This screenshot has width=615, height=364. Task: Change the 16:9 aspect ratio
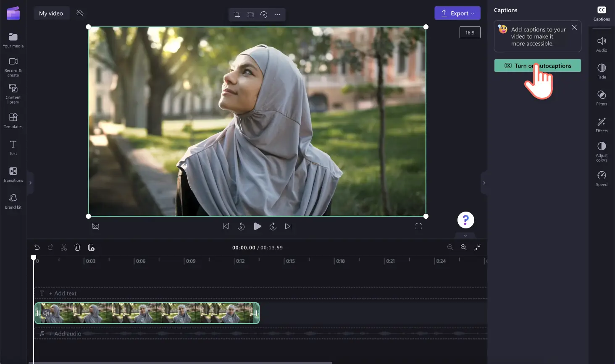click(x=470, y=32)
